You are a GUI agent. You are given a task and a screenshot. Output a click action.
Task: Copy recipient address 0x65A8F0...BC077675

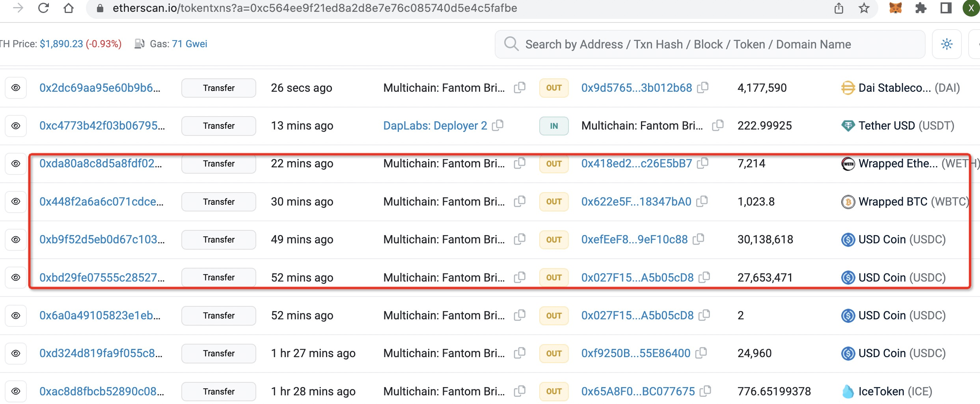click(706, 391)
